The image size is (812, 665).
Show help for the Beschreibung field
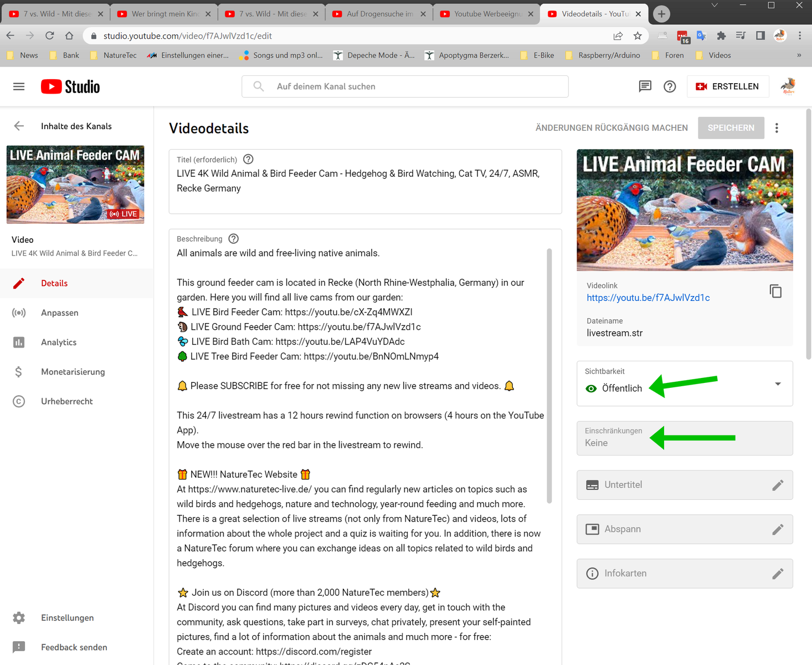click(x=233, y=239)
